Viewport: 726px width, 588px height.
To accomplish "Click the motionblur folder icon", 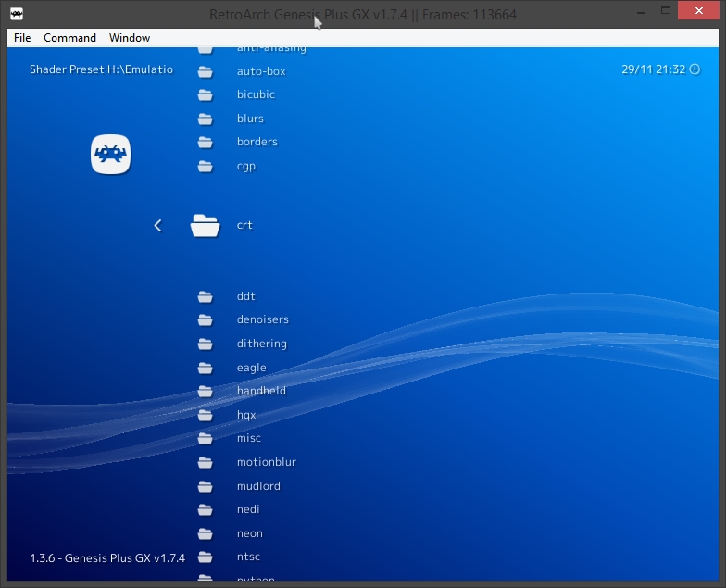I will (206, 463).
